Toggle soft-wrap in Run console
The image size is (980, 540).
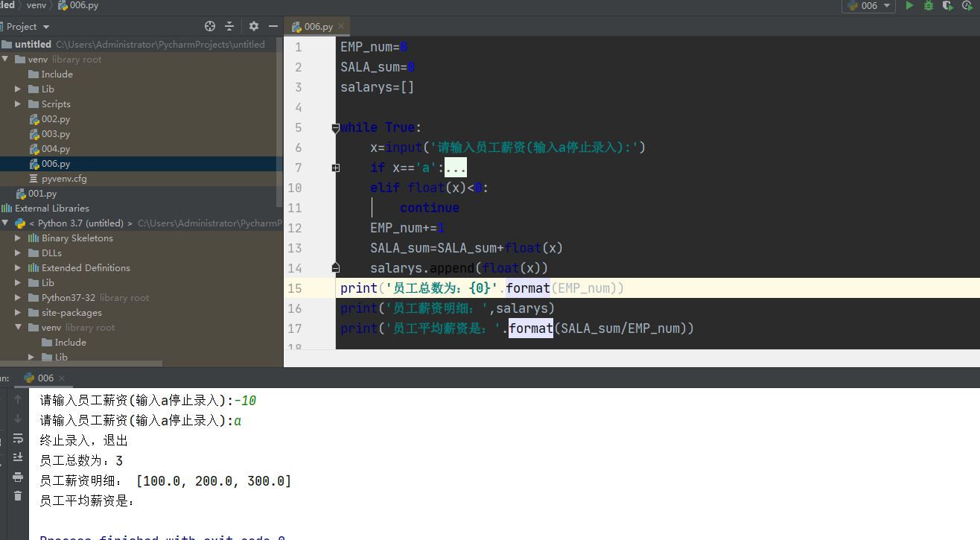[x=18, y=439]
